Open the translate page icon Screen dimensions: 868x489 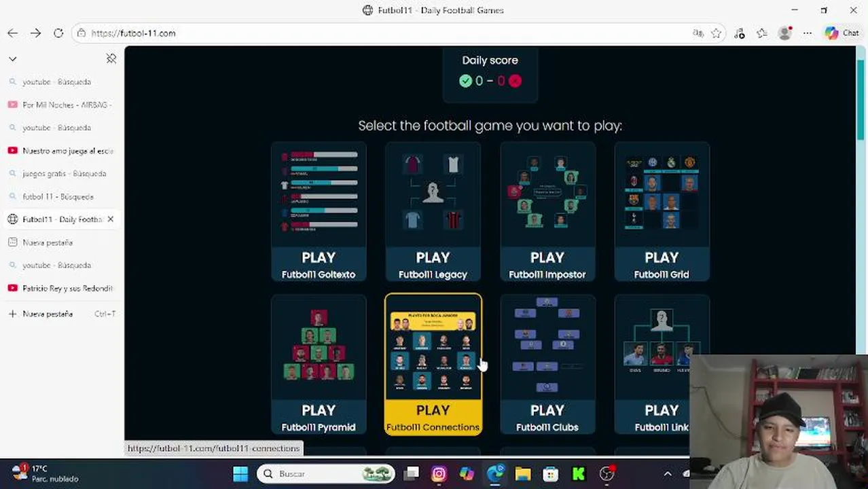698,33
